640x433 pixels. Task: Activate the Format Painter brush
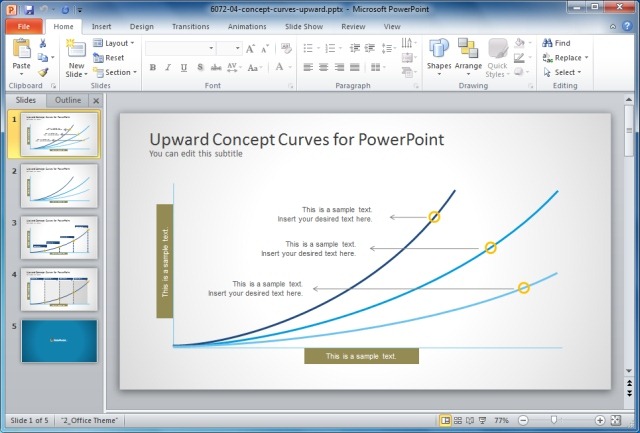coord(43,72)
